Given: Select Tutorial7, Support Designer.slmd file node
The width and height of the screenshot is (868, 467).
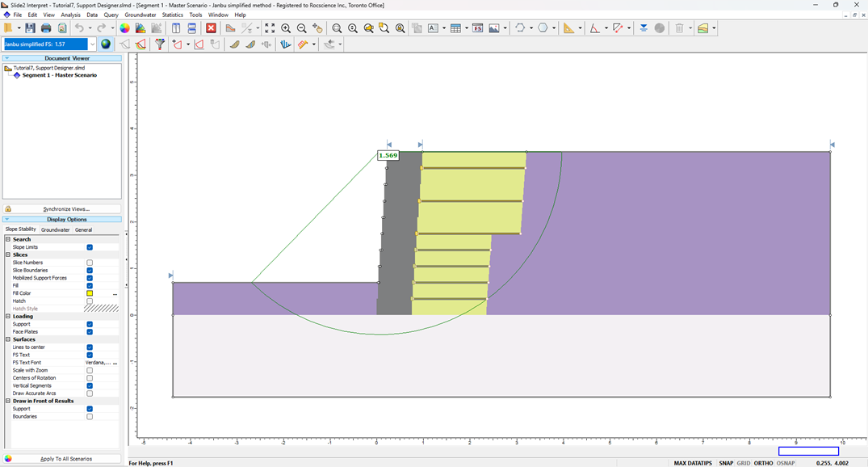Looking at the screenshot, I should tap(48, 68).
